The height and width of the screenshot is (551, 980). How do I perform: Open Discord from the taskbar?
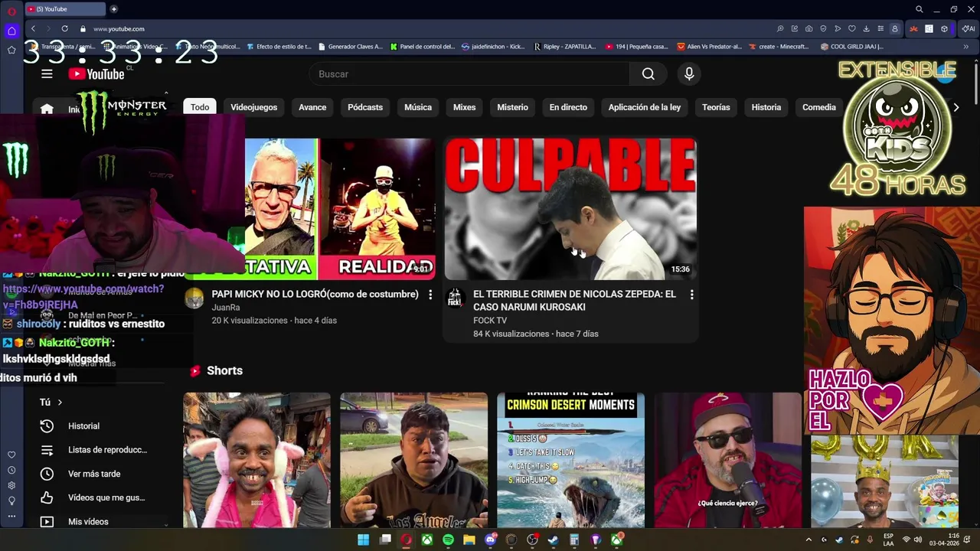click(x=491, y=540)
